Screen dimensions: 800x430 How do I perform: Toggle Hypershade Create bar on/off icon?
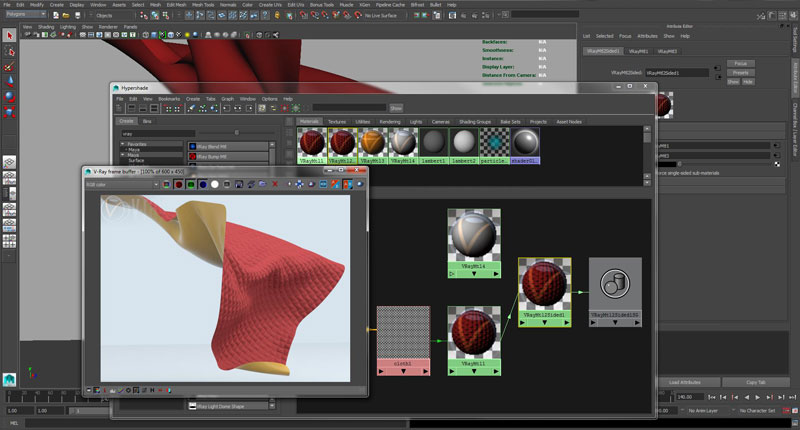point(119,108)
